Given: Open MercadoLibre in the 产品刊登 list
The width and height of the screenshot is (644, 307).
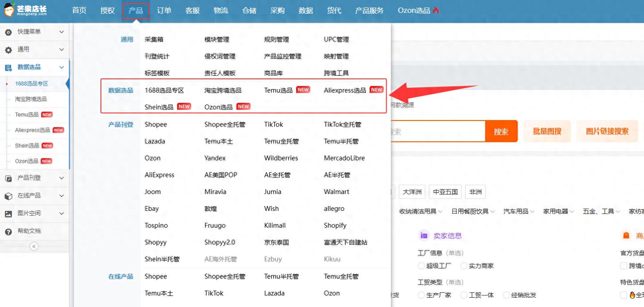Looking at the screenshot, I should pyautogui.click(x=344, y=158).
